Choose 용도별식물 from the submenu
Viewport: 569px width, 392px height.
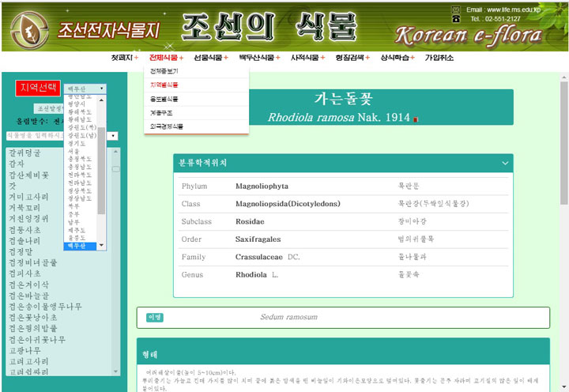click(x=196, y=99)
